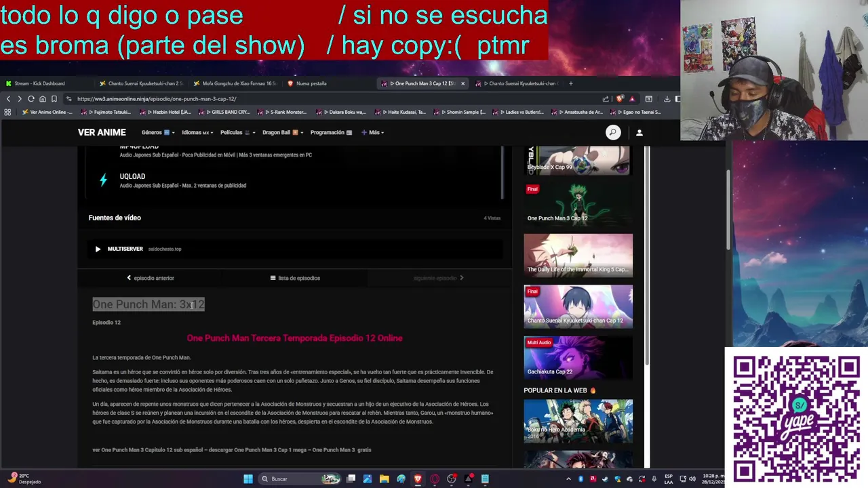Click the lightning bolt UQLOAD icon
The height and width of the screenshot is (488, 868).
coord(103,180)
